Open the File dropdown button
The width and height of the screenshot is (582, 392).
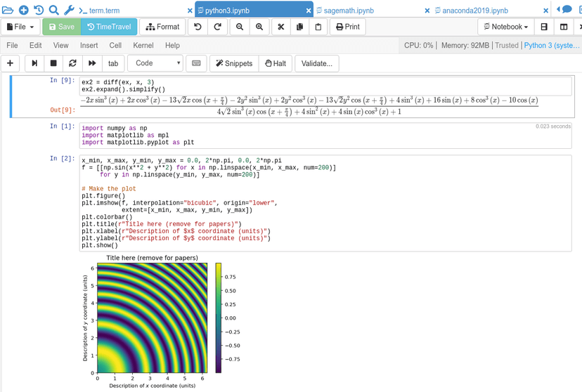point(20,27)
